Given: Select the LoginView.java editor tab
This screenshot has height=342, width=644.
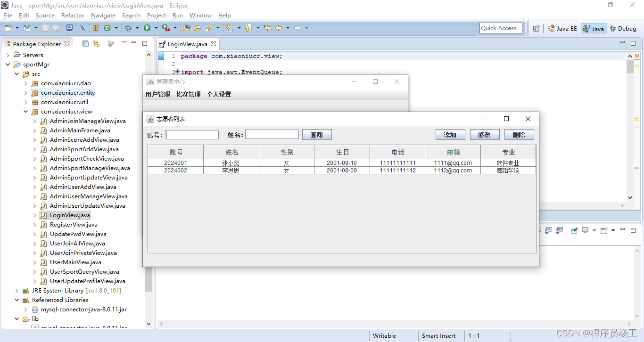Looking at the screenshot, I should [x=187, y=44].
